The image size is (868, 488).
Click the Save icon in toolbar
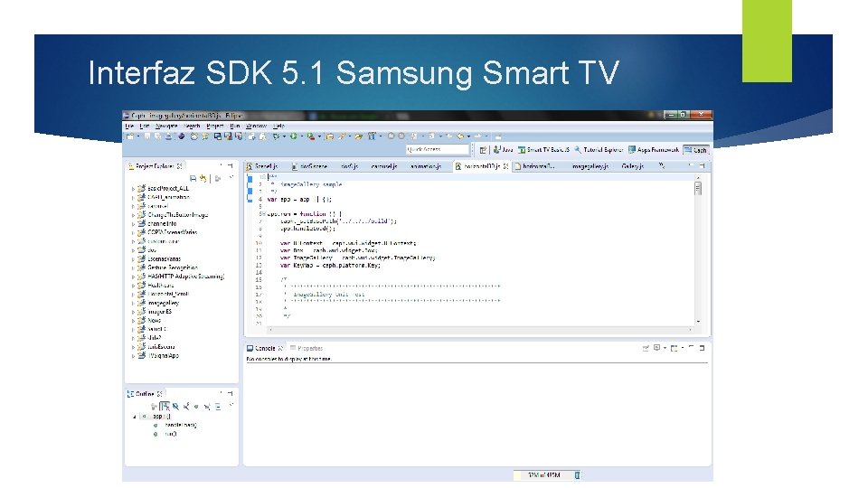(x=147, y=136)
